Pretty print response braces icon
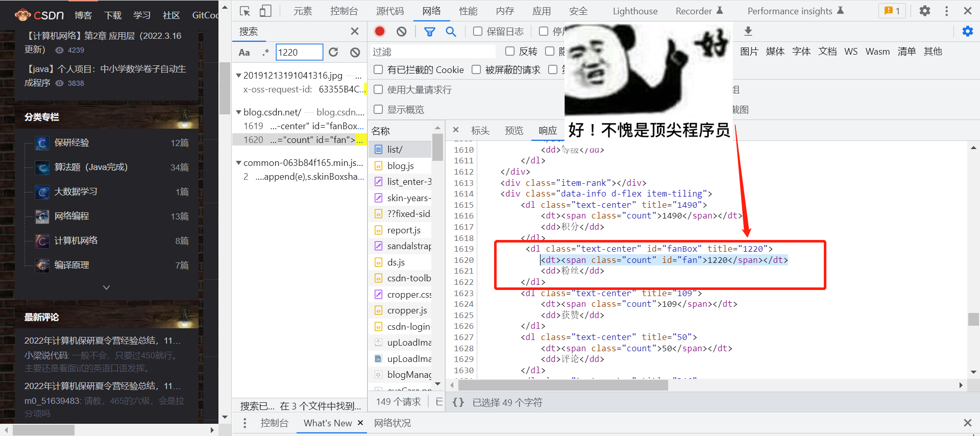This screenshot has height=436, width=980. (458, 402)
